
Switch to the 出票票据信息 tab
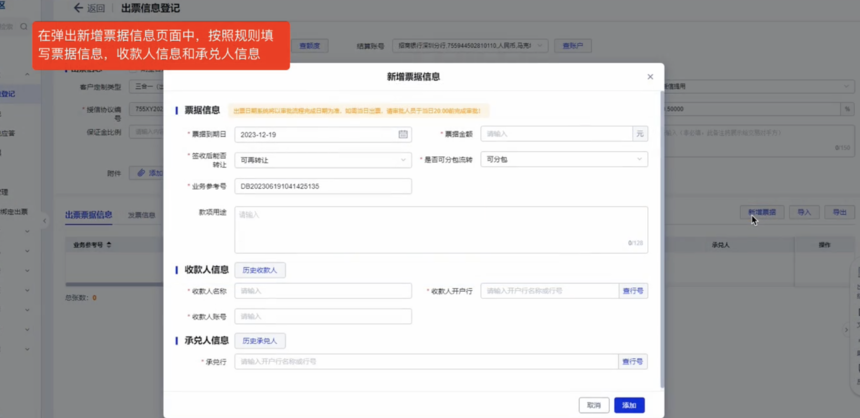tap(88, 214)
